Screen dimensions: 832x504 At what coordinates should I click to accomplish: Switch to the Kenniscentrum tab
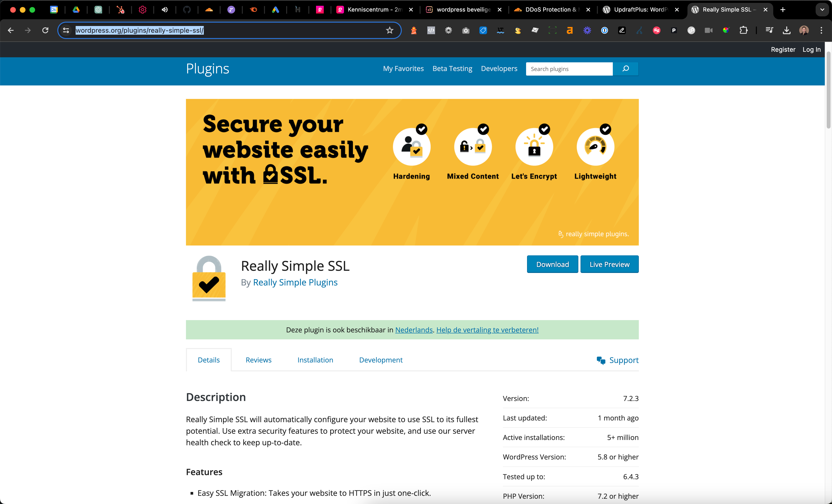[375, 9]
